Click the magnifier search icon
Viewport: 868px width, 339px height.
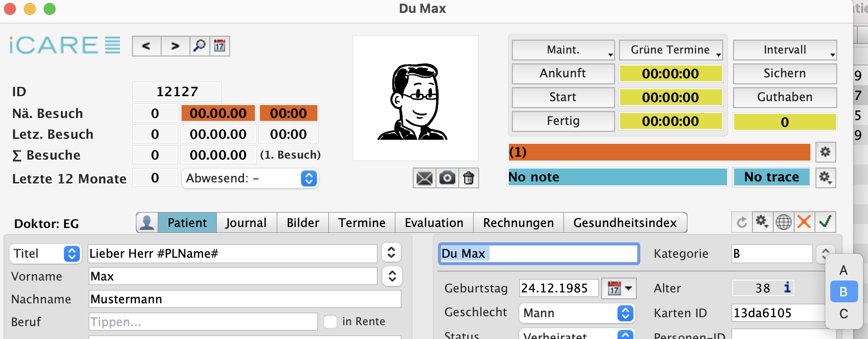[x=199, y=46]
